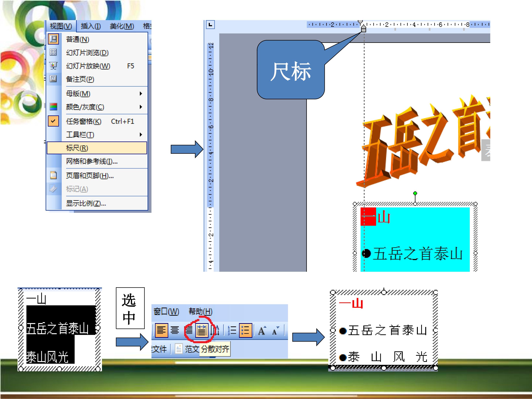Expand the 母版(M) submenu

(x=97, y=93)
